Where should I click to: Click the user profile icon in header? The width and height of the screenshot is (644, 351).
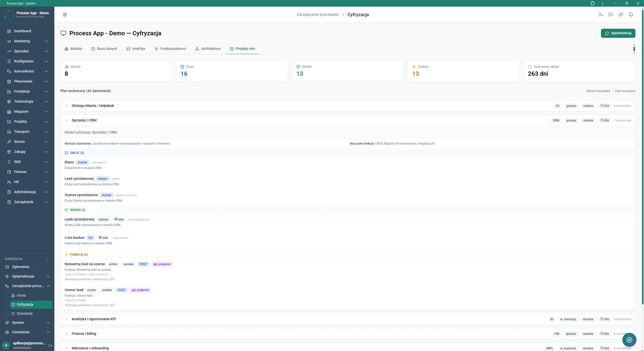(x=601, y=14)
